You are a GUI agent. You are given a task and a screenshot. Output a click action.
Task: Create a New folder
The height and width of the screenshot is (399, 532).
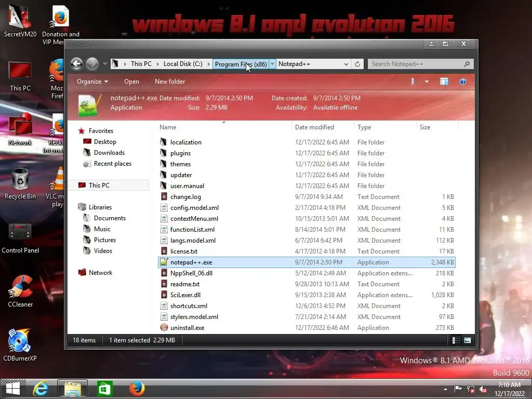[170, 82]
